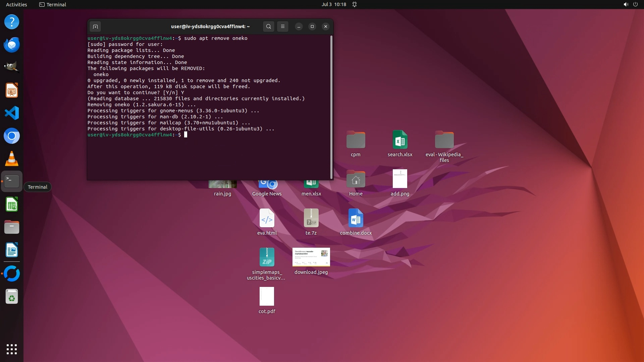
Task: Toggle the notification bell indicator
Action: (x=355, y=4)
